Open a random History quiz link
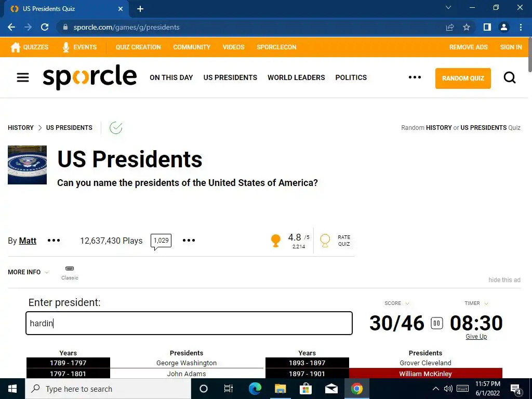This screenshot has width=532, height=399. [x=438, y=128]
